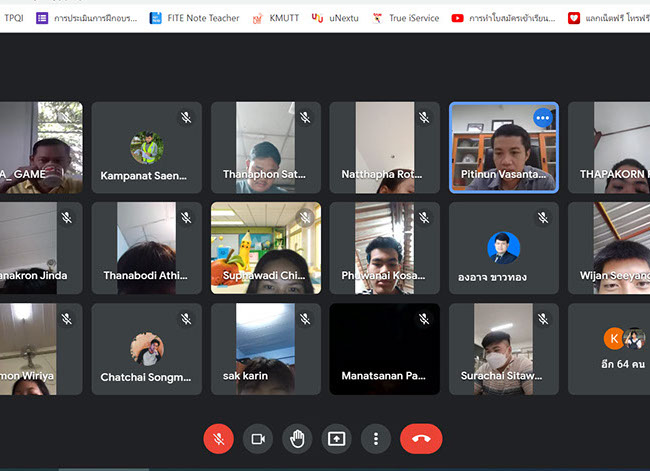The image size is (650, 471).
Task: Click muted mic icon on Chatchai Songm tile
Action: [x=186, y=319]
